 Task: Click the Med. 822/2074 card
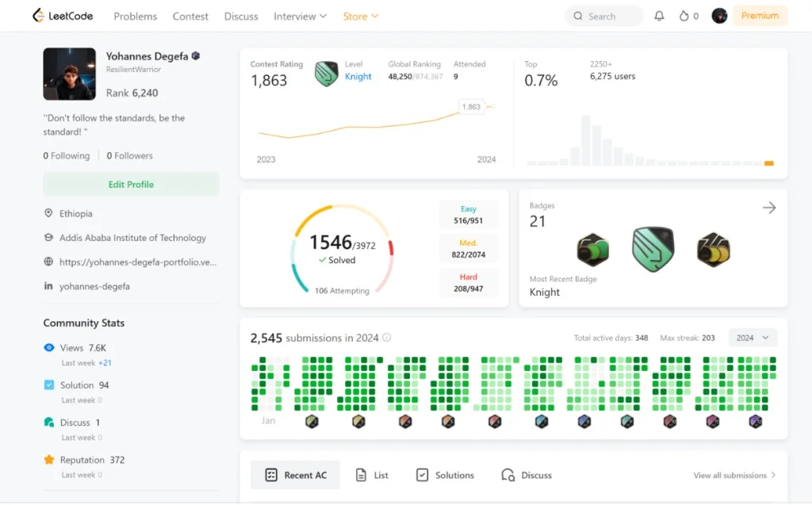(468, 249)
